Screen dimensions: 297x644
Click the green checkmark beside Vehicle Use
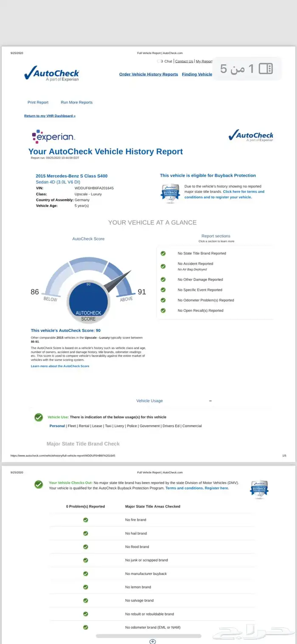(39, 417)
